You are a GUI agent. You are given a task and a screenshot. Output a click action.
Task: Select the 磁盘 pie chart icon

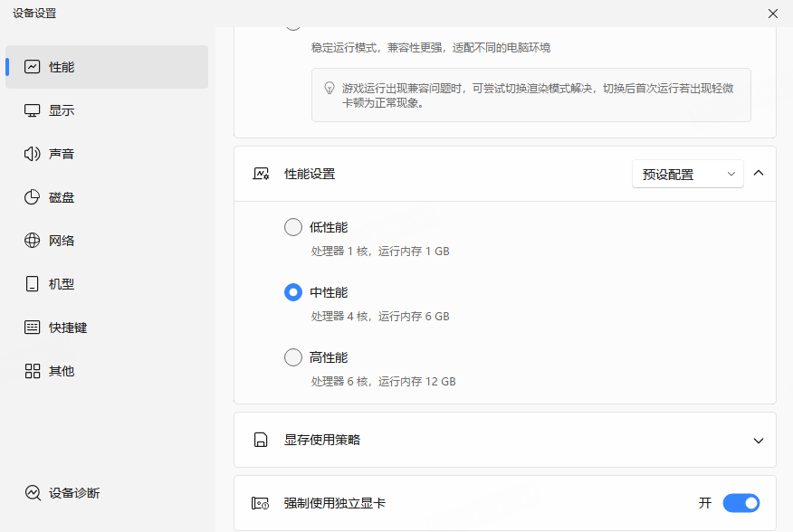[x=33, y=197]
